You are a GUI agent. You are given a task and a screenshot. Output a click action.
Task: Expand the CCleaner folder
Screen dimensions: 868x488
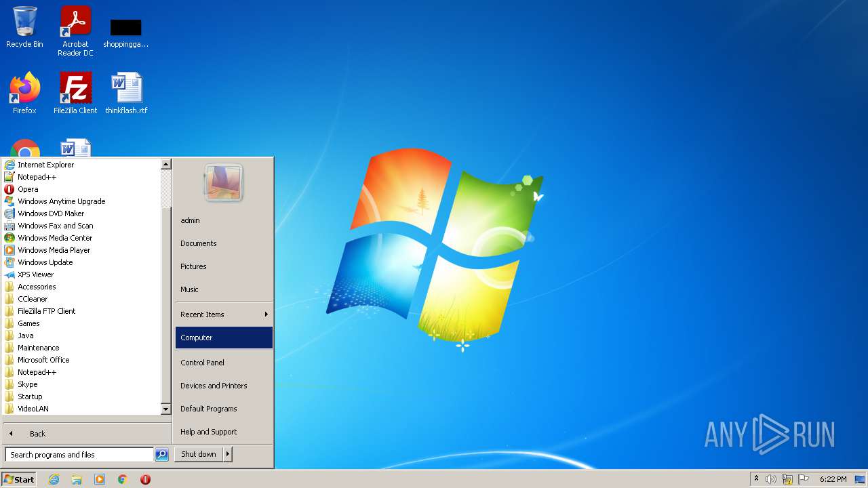81,299
